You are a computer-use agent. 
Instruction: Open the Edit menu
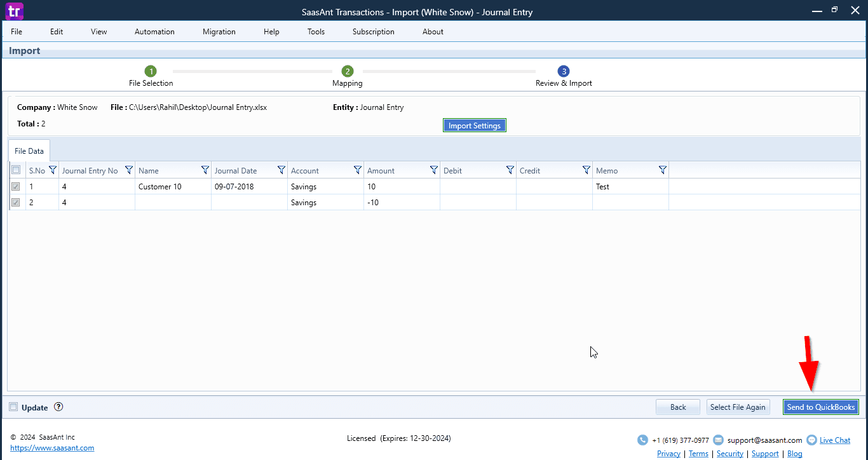tap(57, 31)
